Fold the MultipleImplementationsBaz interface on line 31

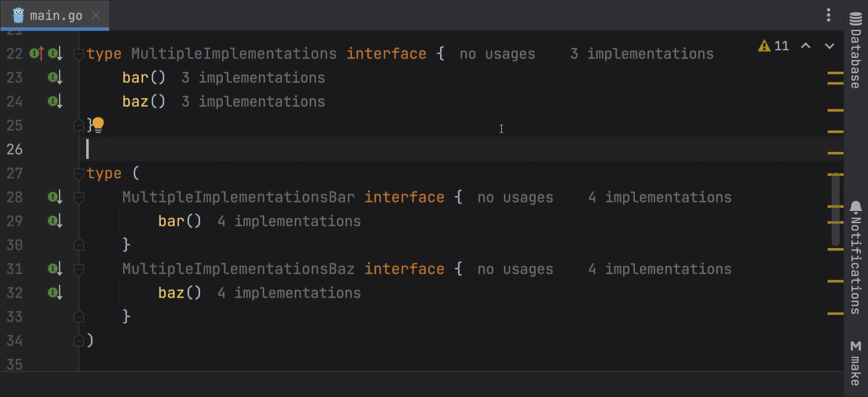coord(79,269)
